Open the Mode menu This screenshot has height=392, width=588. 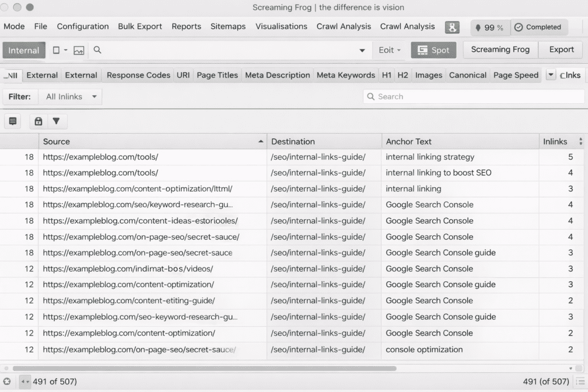pyautogui.click(x=14, y=26)
